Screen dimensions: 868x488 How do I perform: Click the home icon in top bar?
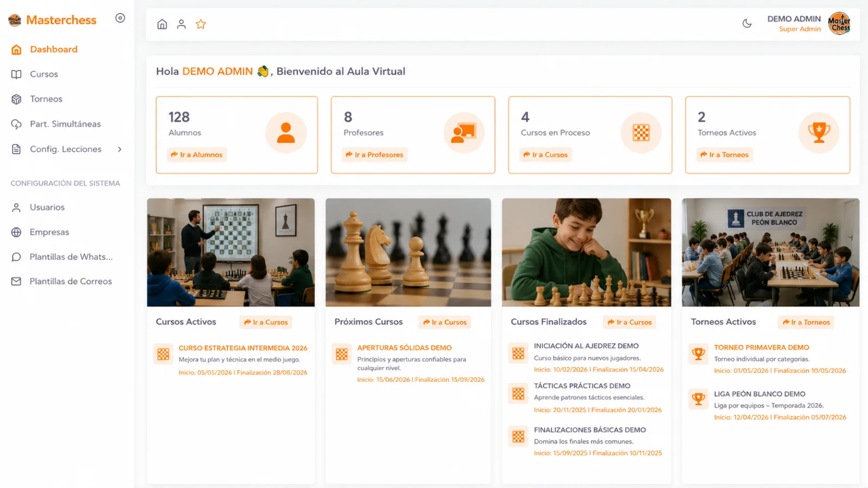point(162,24)
